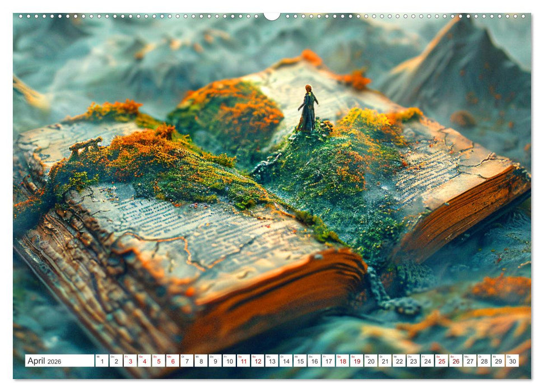The image size is (544, 392).
Task: Choose red Sunday date 26
Action: click(x=455, y=361)
